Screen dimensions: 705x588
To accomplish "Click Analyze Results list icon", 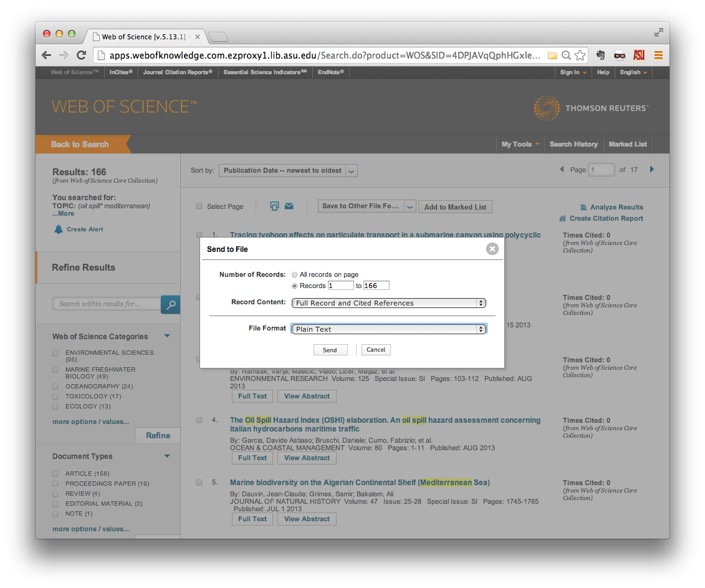I will 583,208.
